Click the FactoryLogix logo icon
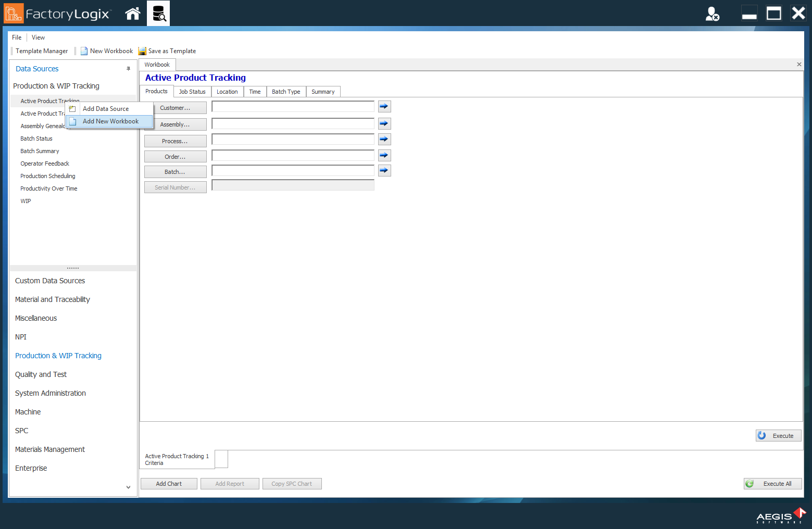The width and height of the screenshot is (812, 529). [x=13, y=13]
